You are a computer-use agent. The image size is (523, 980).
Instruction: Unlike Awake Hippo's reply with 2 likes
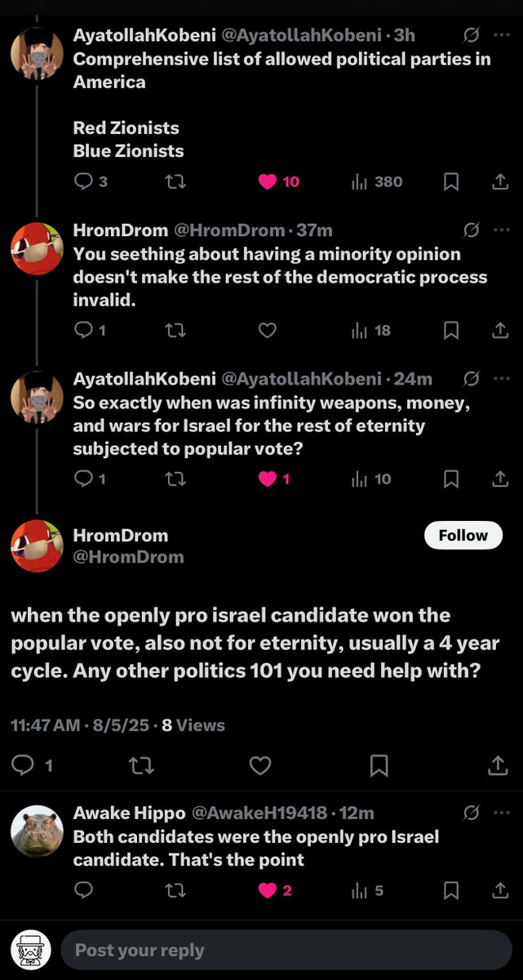[268, 890]
